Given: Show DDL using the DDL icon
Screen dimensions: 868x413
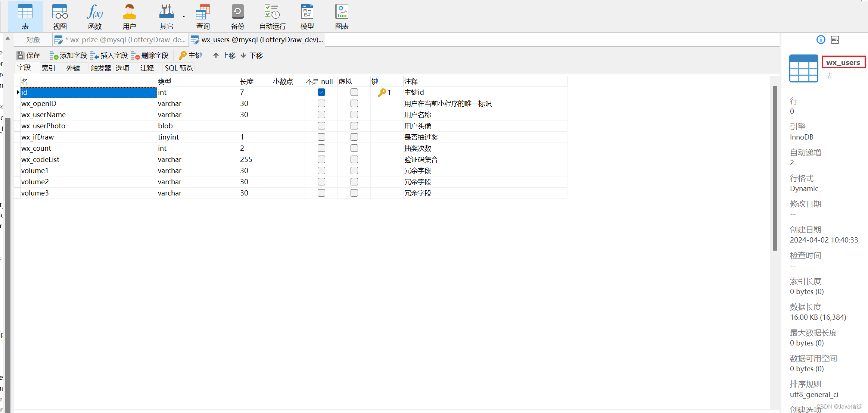Looking at the screenshot, I should coord(835,40).
